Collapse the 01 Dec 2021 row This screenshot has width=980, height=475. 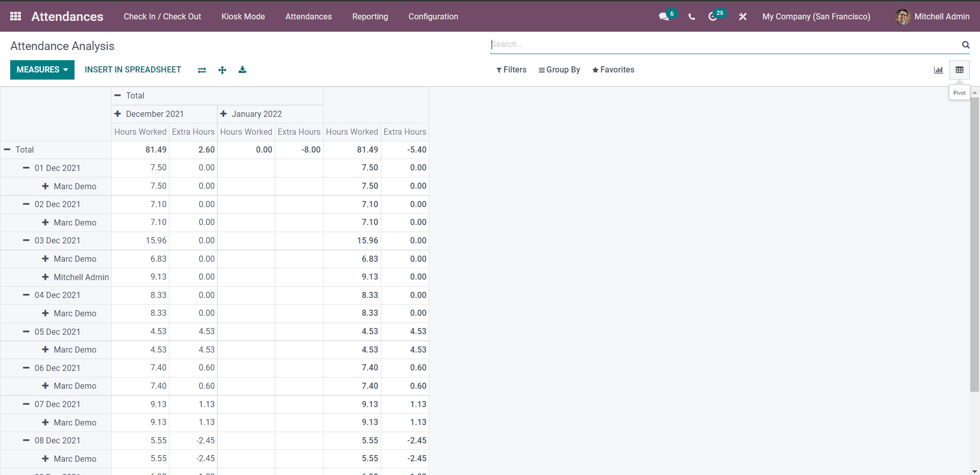56,168
